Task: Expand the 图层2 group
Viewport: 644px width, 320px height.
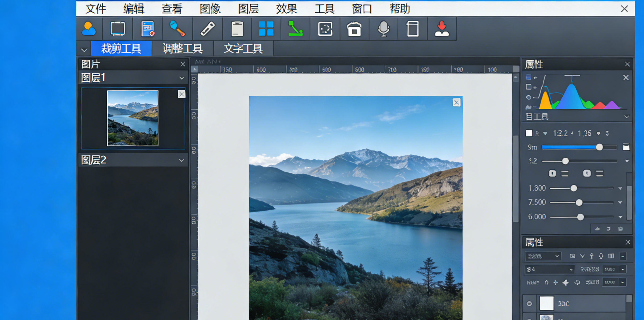Action: coord(182,160)
